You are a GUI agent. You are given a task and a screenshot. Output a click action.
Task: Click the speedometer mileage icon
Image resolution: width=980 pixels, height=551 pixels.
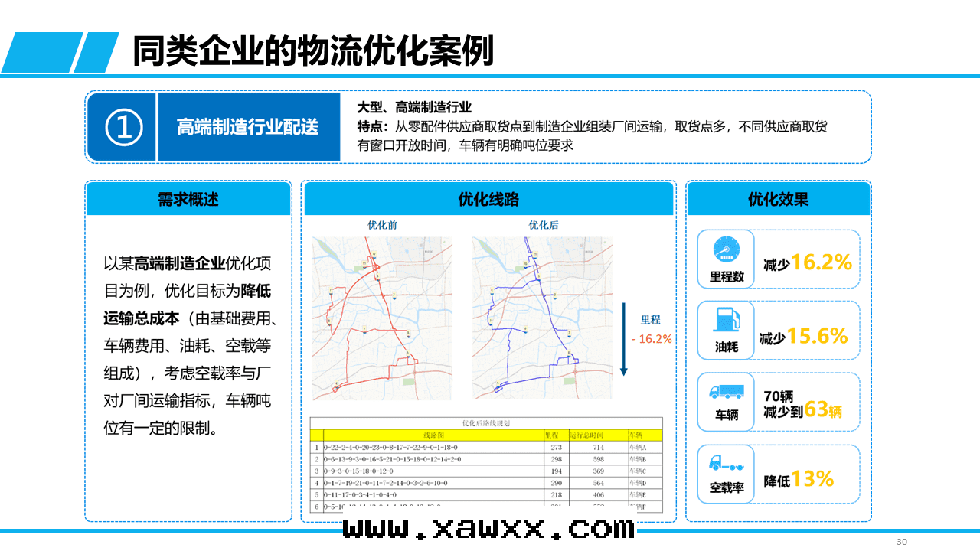coord(726,249)
